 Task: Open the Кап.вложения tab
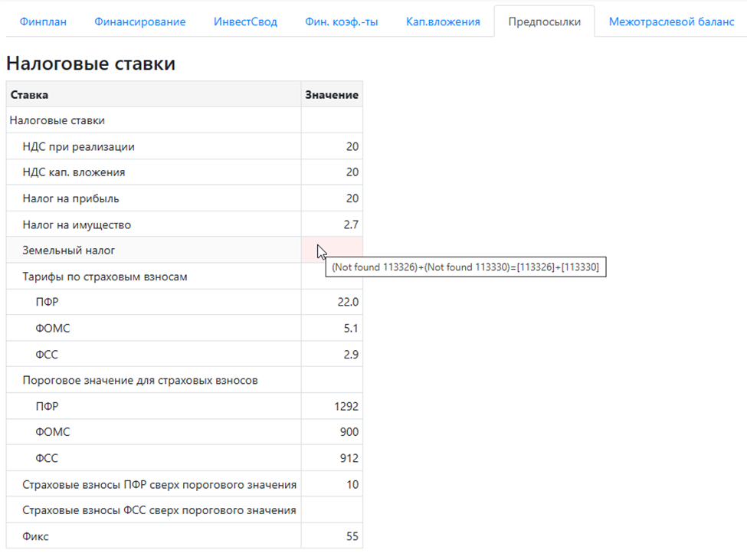pos(443,21)
